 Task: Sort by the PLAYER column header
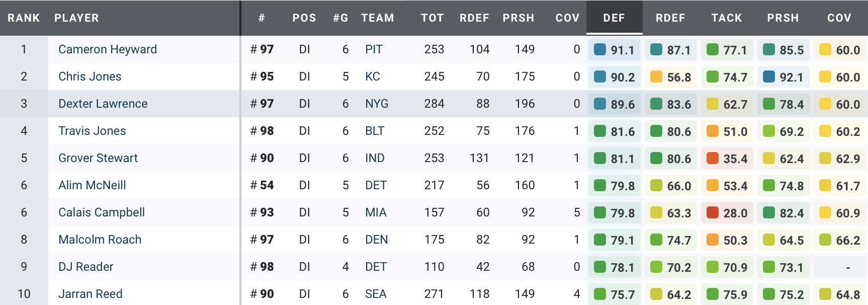pos(76,18)
